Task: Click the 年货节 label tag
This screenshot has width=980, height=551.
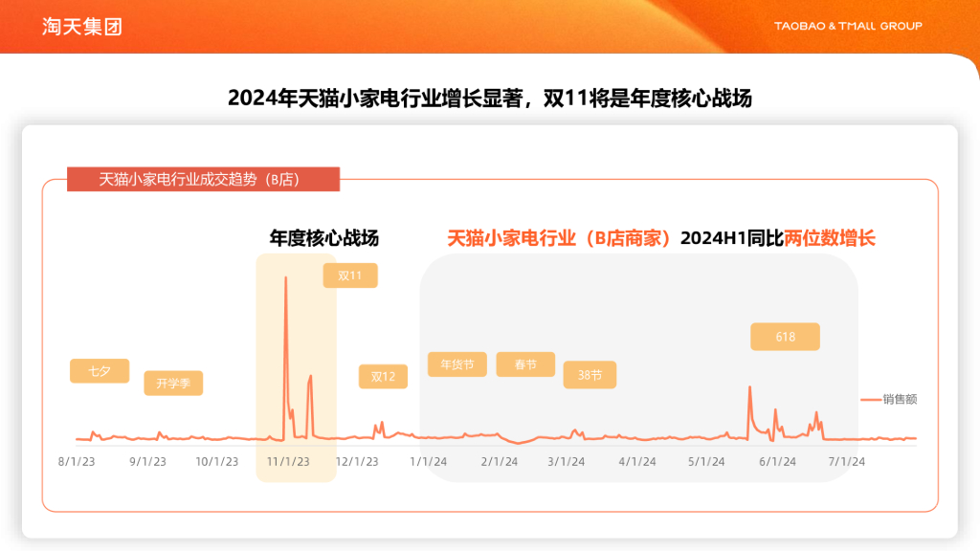Action: (x=457, y=364)
